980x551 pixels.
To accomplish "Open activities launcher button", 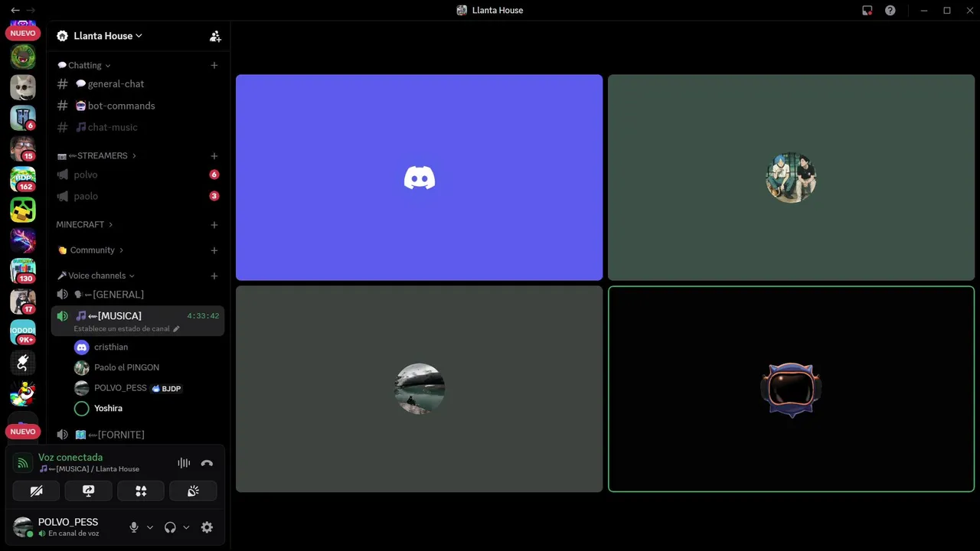I will (141, 491).
